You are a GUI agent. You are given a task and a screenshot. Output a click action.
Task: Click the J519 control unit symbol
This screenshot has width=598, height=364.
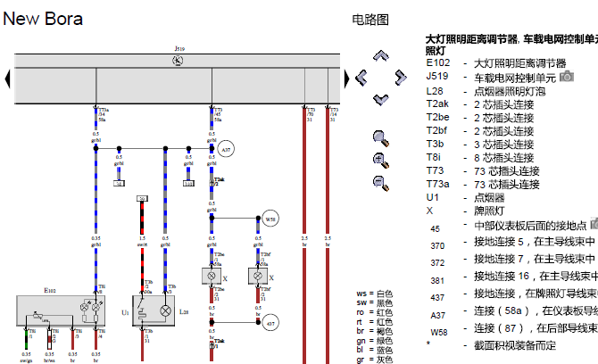click(178, 61)
